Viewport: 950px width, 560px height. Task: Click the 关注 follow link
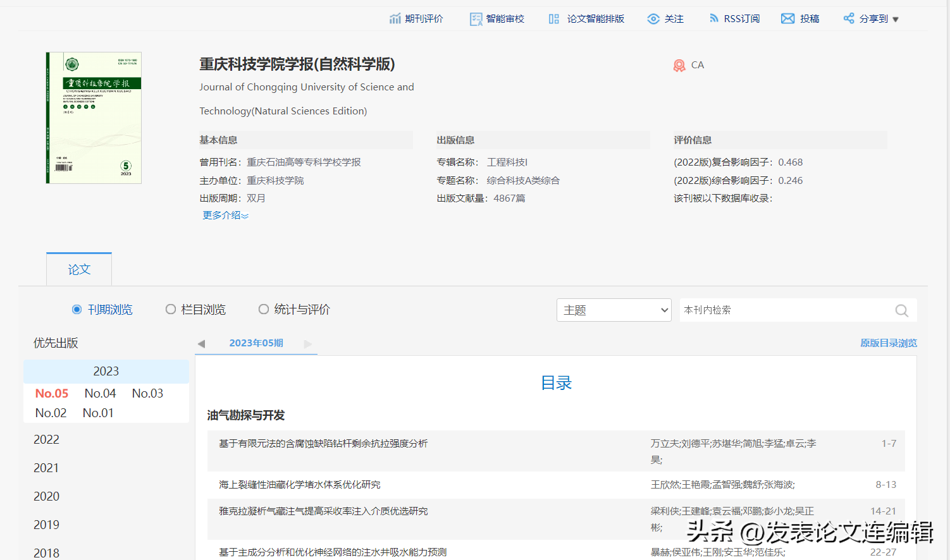674,19
